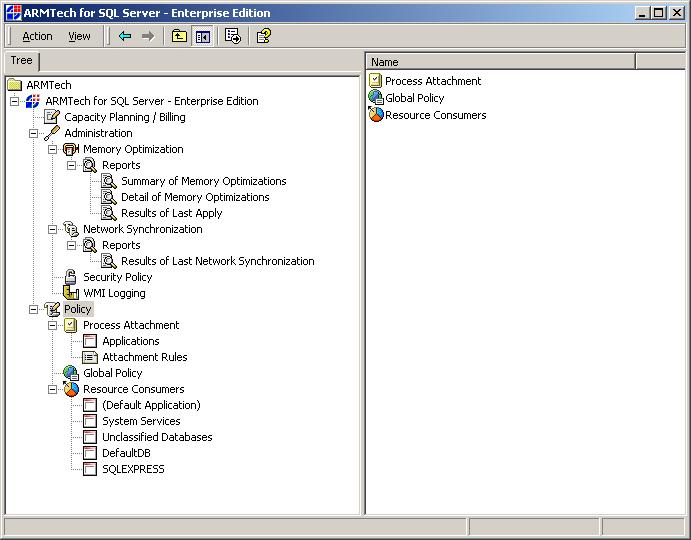This screenshot has height=540, width=691.
Task: Click the Process Attachment icon in tree
Action: tap(71, 325)
